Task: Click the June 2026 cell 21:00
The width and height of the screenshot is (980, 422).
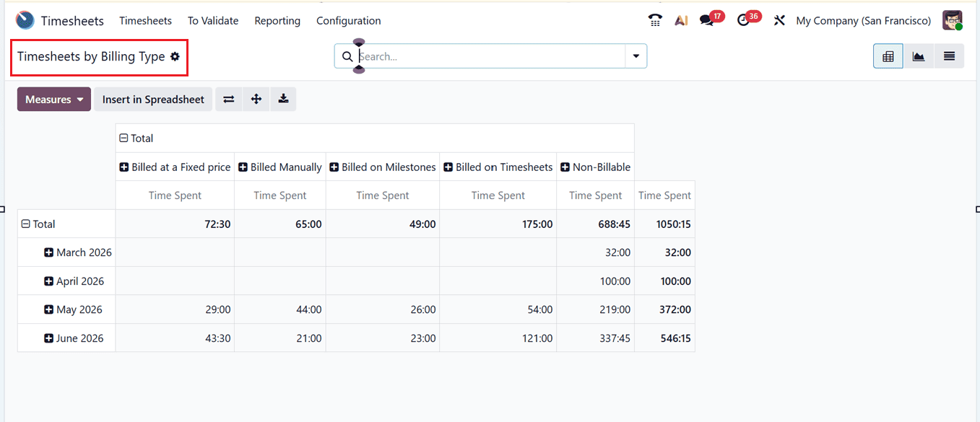Action: [280, 338]
